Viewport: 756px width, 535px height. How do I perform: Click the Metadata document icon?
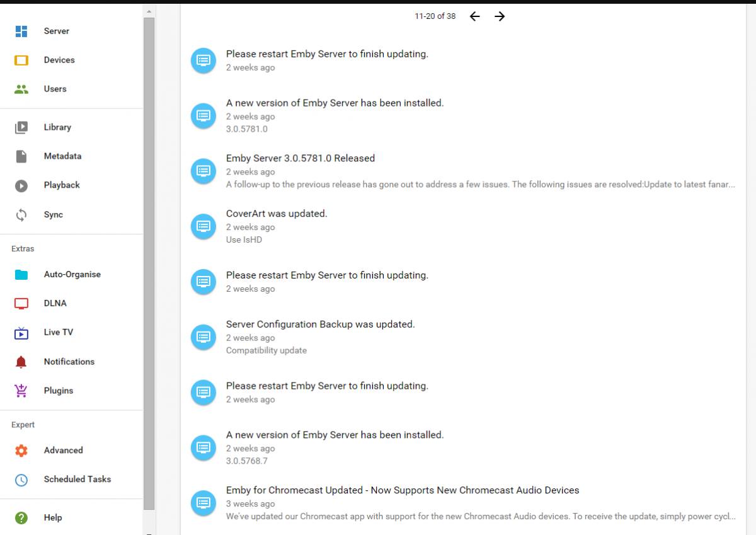pos(21,156)
